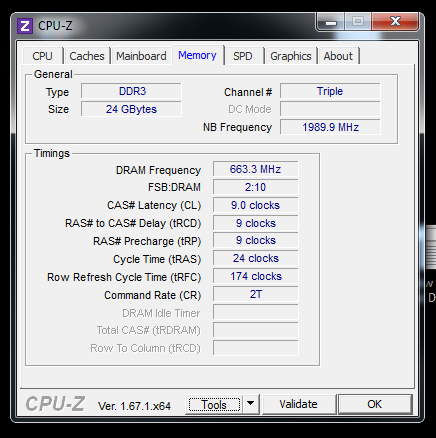Click the 174 clocks tRFC value
Screen dimensions: 436x438
point(256,276)
